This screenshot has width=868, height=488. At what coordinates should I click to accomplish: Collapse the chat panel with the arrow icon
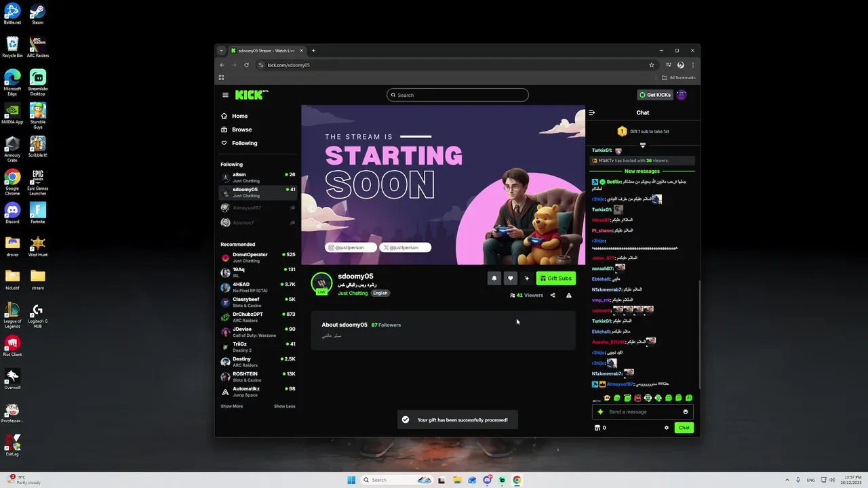tap(592, 113)
